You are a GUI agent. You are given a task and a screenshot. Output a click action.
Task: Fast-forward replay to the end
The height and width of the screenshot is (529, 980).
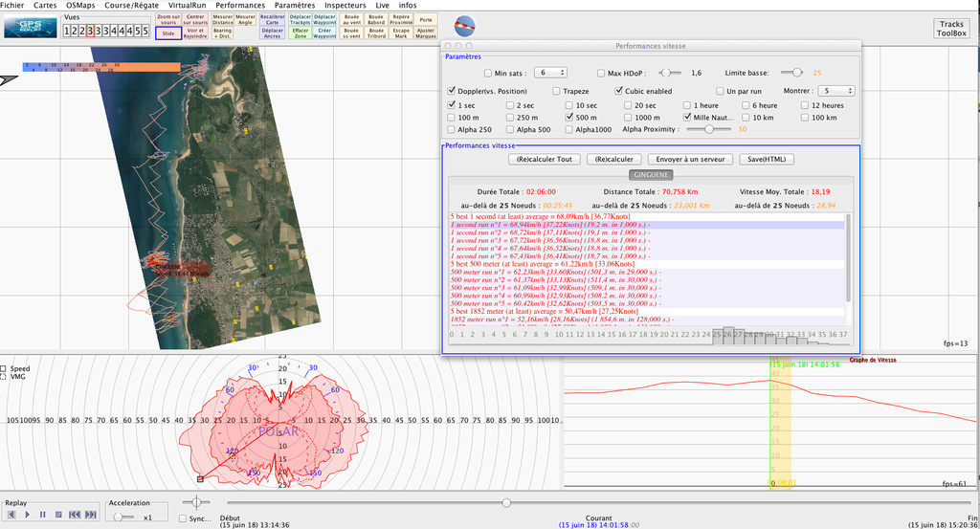click(91, 515)
